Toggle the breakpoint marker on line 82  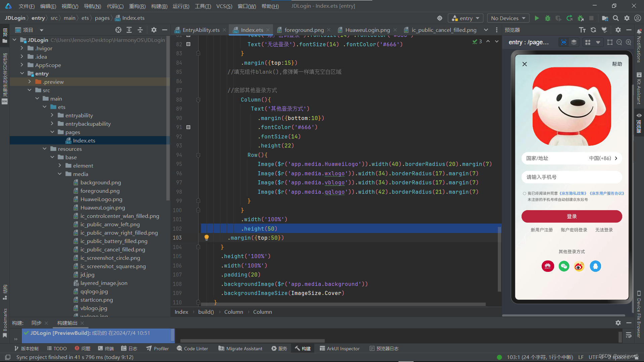(x=188, y=44)
